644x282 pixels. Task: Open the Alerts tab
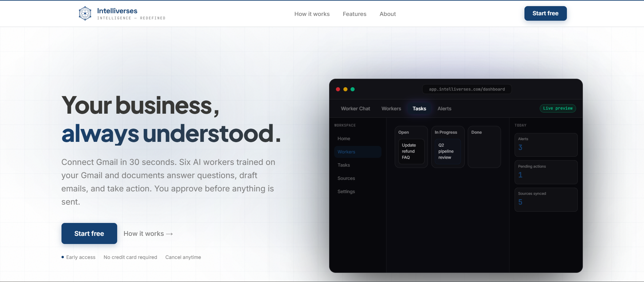pos(444,109)
